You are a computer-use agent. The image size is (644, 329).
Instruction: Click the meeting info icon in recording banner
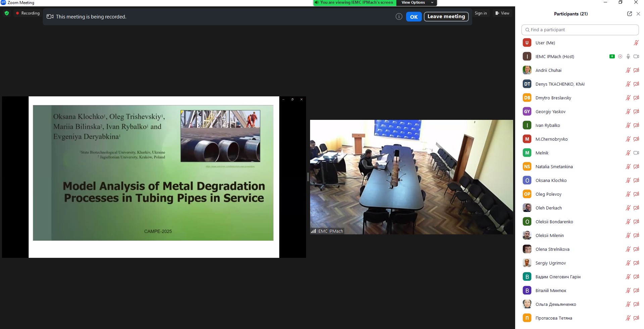[x=399, y=16]
